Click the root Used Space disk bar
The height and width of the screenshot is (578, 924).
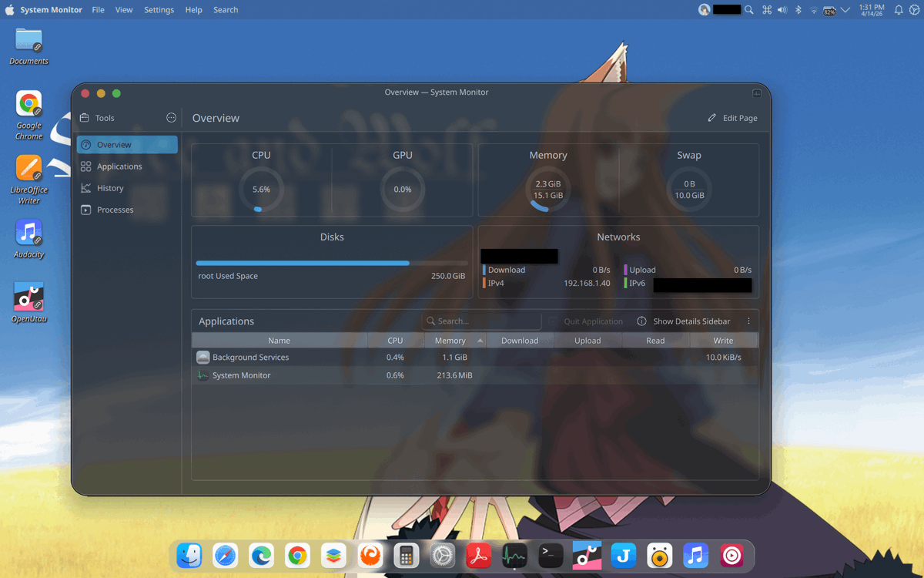coord(332,264)
